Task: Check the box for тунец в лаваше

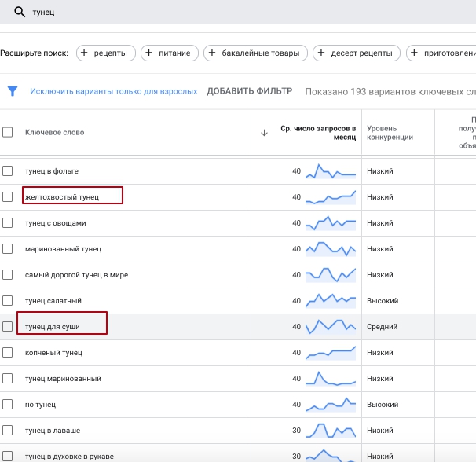Action: click(x=8, y=430)
